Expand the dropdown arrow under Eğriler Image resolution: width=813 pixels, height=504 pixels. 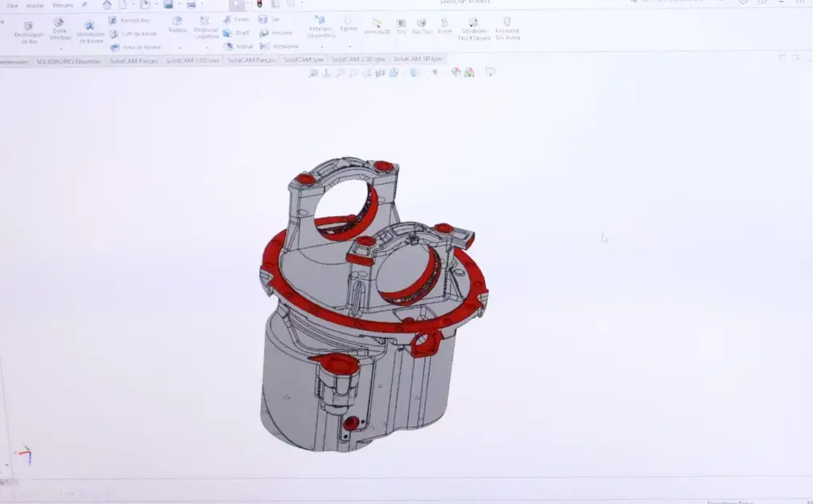pyautogui.click(x=349, y=46)
